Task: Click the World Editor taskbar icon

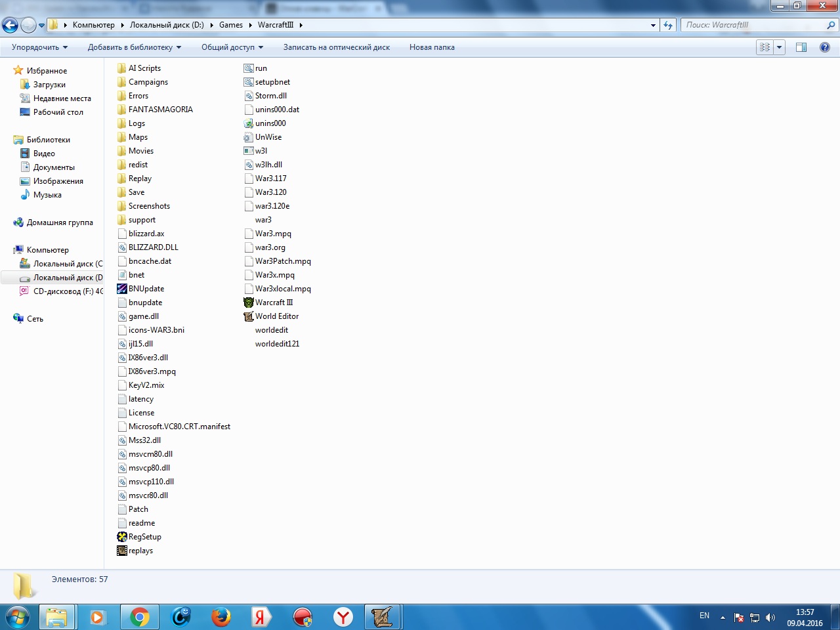Action: pyautogui.click(x=383, y=617)
